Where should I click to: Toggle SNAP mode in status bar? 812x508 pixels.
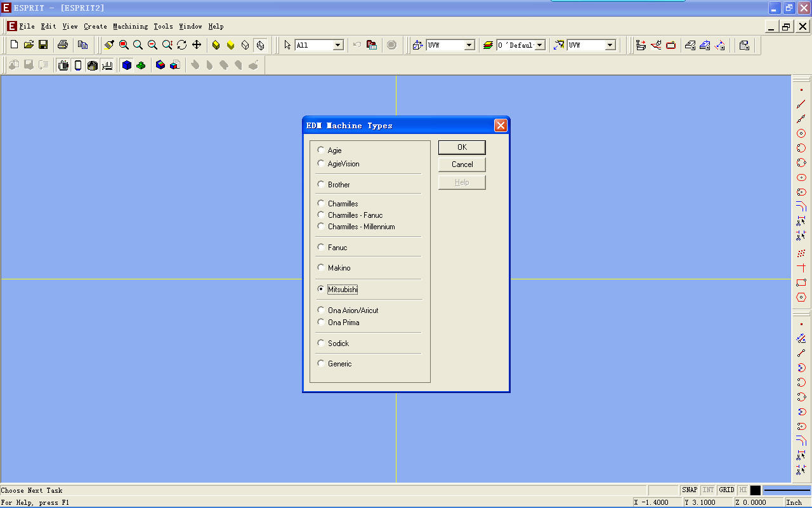(x=690, y=490)
